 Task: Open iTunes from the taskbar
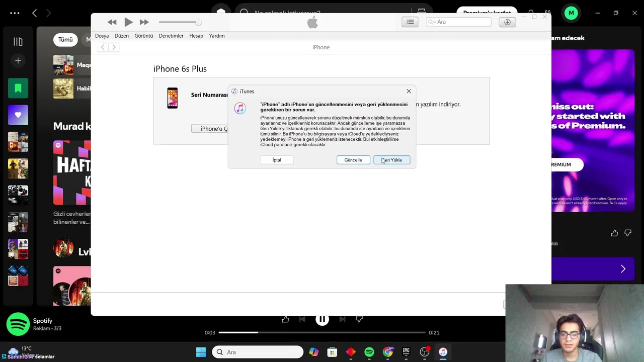pos(443,352)
